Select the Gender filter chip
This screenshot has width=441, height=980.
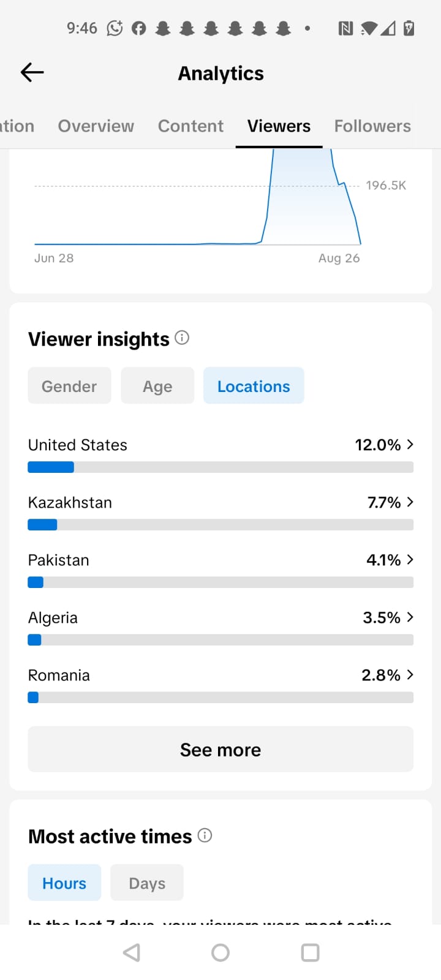(69, 385)
